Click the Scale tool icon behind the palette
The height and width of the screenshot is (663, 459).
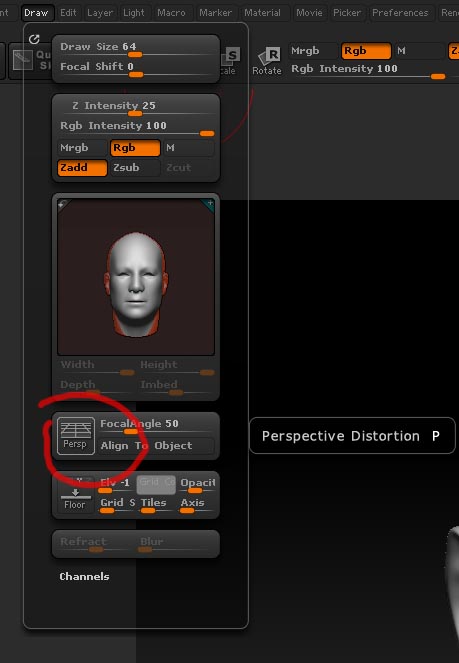(x=229, y=61)
